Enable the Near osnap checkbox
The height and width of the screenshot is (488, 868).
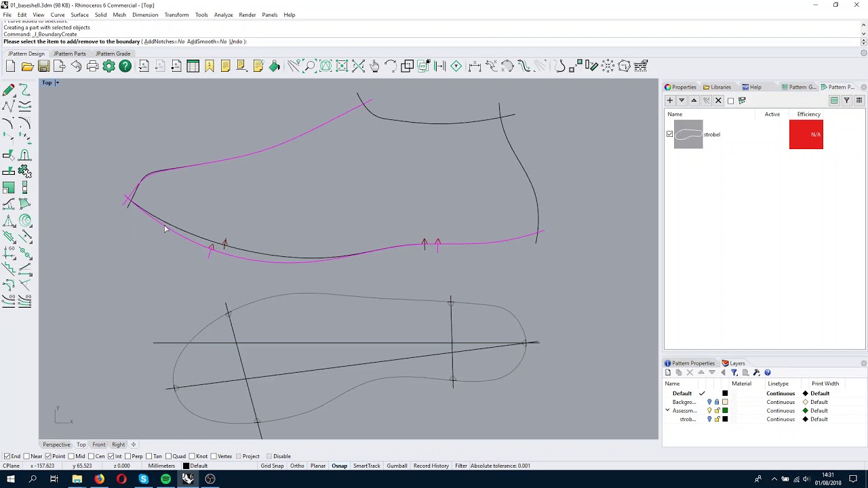tap(26, 456)
